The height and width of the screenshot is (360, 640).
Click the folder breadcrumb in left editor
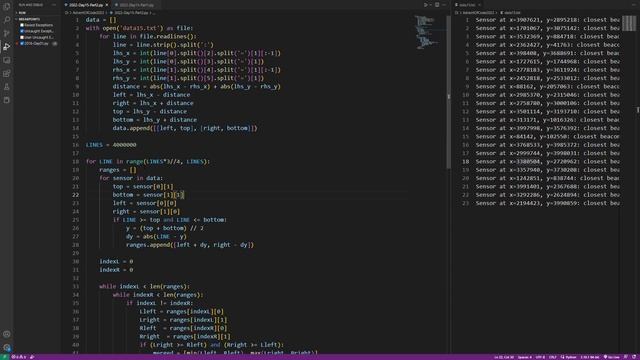click(x=88, y=13)
